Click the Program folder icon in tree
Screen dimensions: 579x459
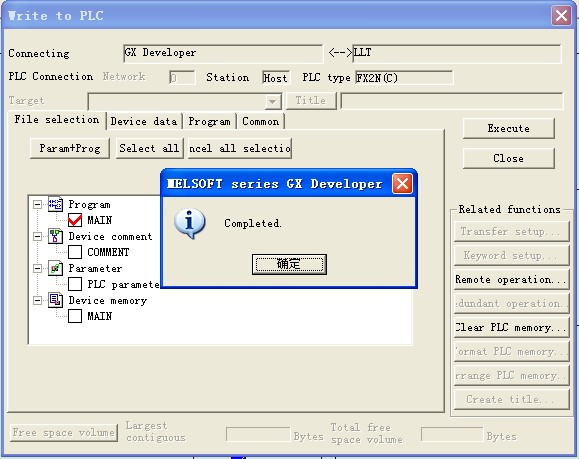tap(55, 204)
